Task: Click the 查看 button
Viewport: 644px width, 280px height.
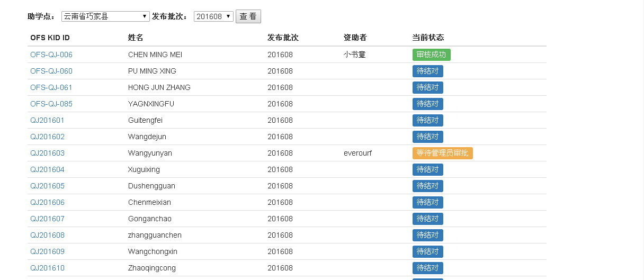Action: pyautogui.click(x=248, y=16)
